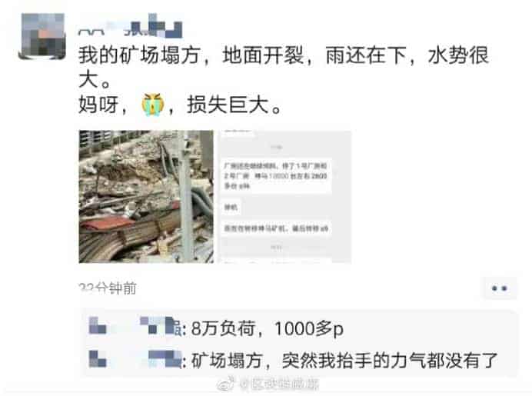
Task: Select the post text '妈呀，' before the emoji
Action: tap(103, 105)
